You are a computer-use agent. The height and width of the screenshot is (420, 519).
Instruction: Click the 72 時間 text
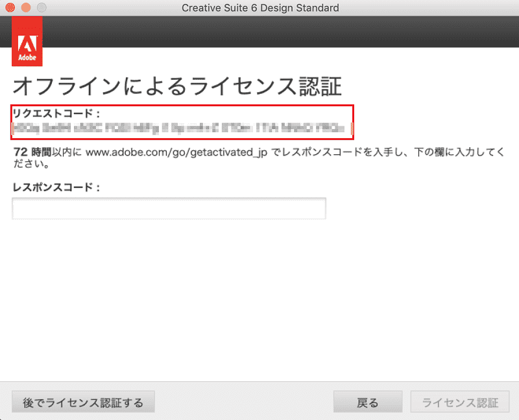pyautogui.click(x=32, y=152)
